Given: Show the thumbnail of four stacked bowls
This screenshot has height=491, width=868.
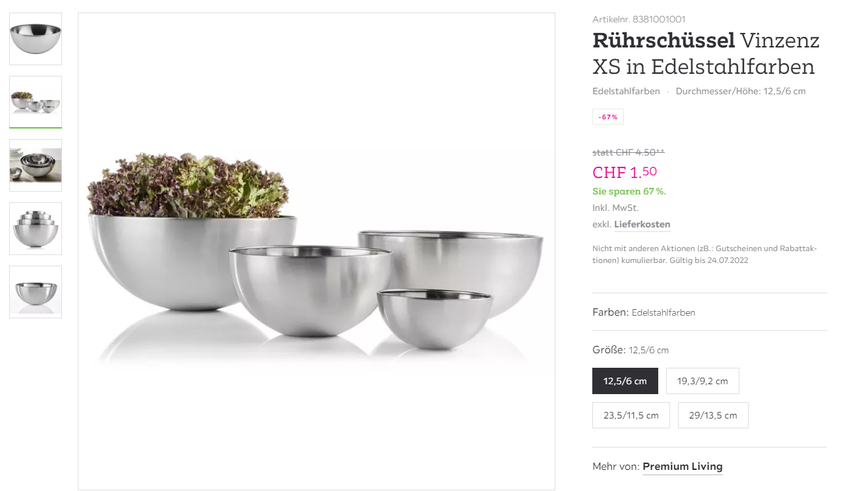Looking at the screenshot, I should pos(36,229).
